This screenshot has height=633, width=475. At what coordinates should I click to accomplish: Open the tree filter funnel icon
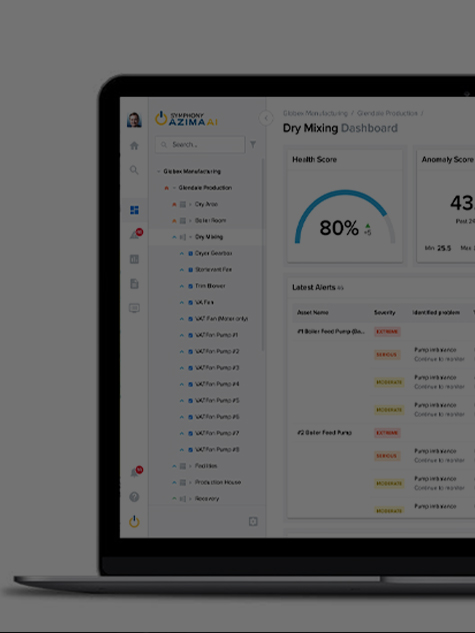pos(253,144)
